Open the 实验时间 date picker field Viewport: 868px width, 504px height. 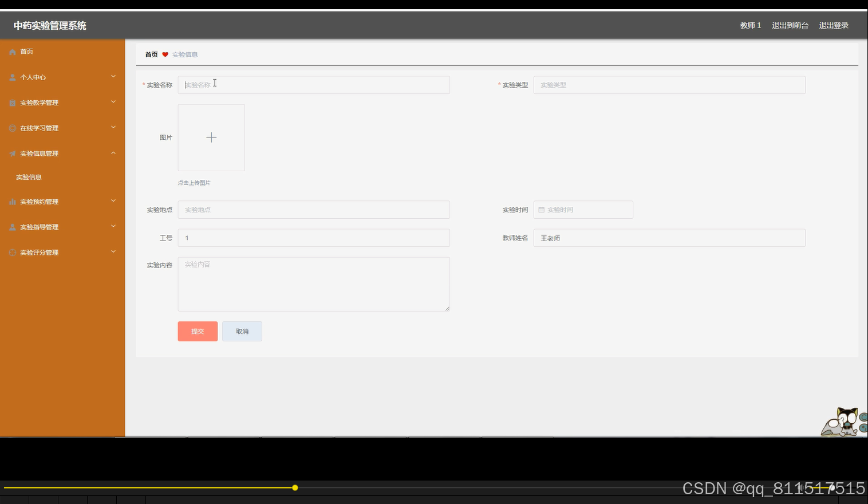(583, 210)
